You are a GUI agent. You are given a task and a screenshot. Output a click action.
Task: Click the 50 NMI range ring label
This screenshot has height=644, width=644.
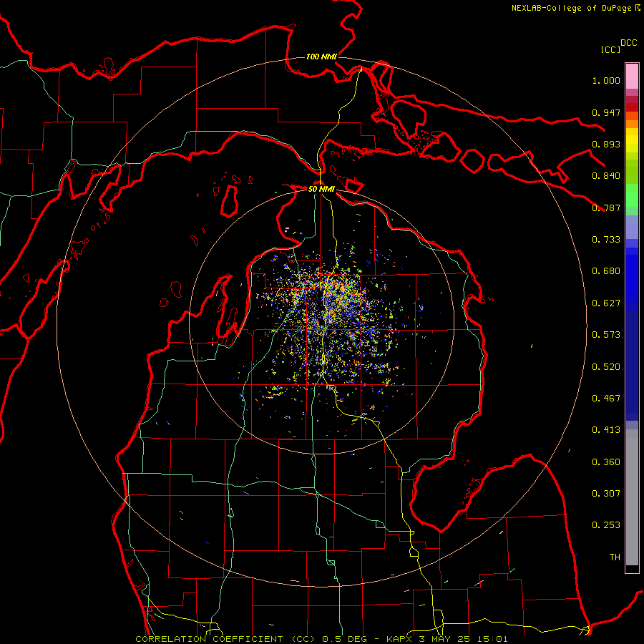pyautogui.click(x=321, y=189)
